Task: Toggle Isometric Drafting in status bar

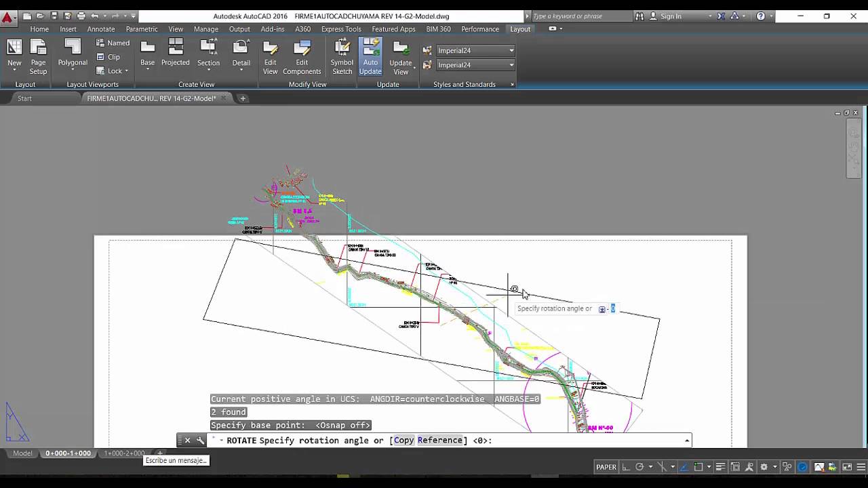Action: pos(662,467)
